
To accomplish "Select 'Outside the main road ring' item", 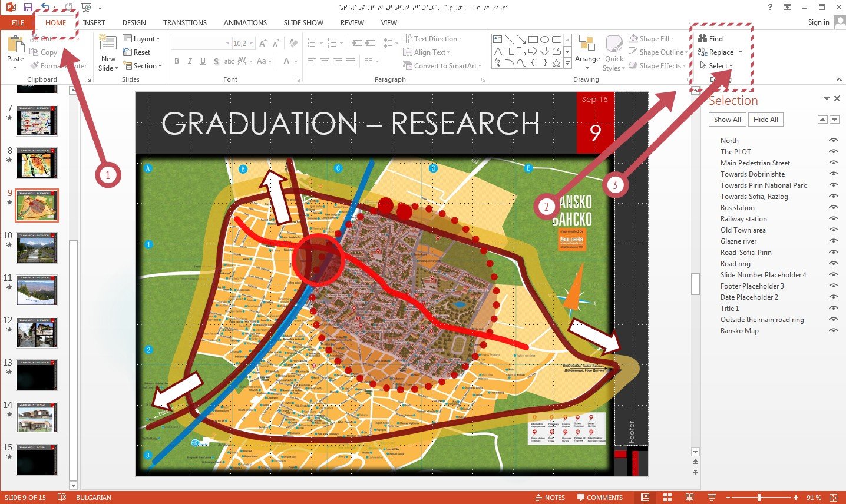I will [762, 320].
